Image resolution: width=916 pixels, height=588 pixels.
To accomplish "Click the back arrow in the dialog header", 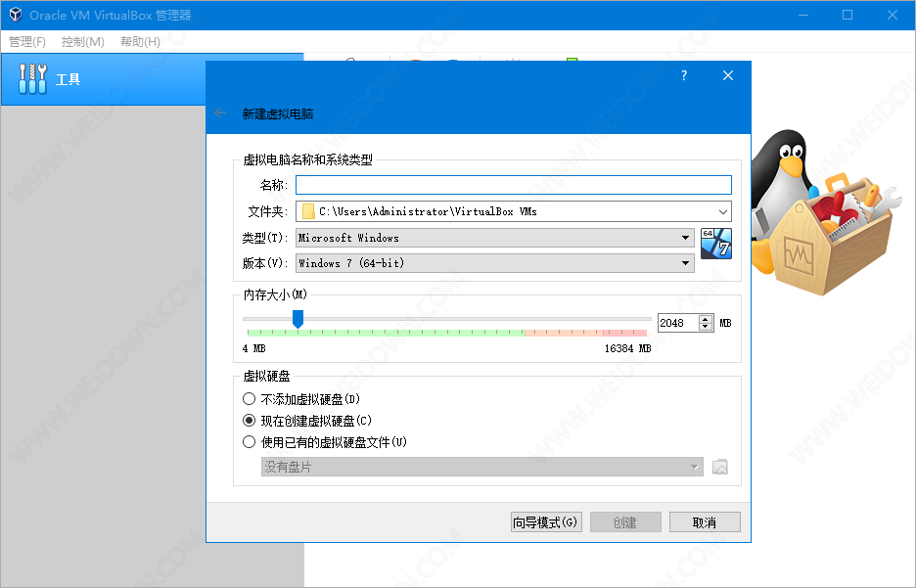I will click(220, 113).
